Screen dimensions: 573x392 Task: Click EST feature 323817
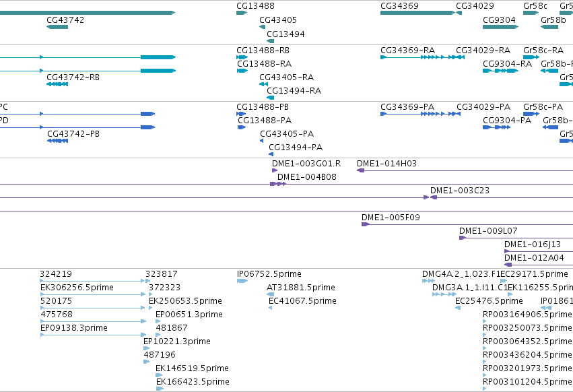click(x=147, y=281)
